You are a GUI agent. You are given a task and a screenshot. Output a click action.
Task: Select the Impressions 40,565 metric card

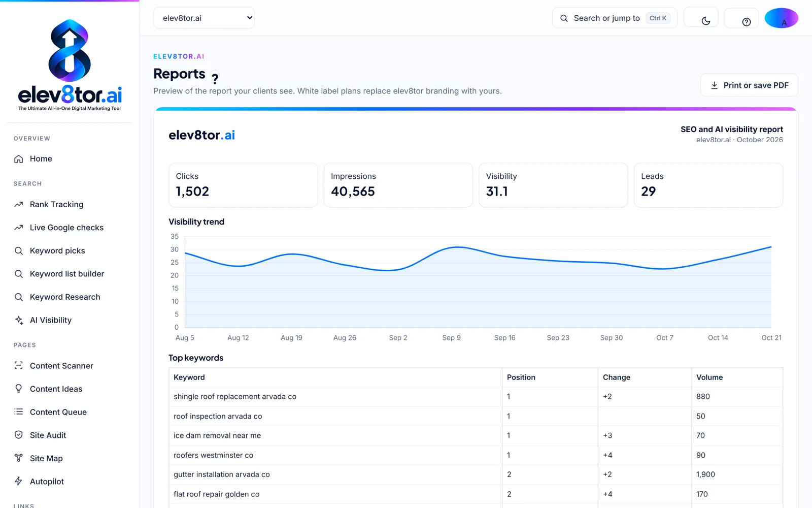click(x=398, y=185)
